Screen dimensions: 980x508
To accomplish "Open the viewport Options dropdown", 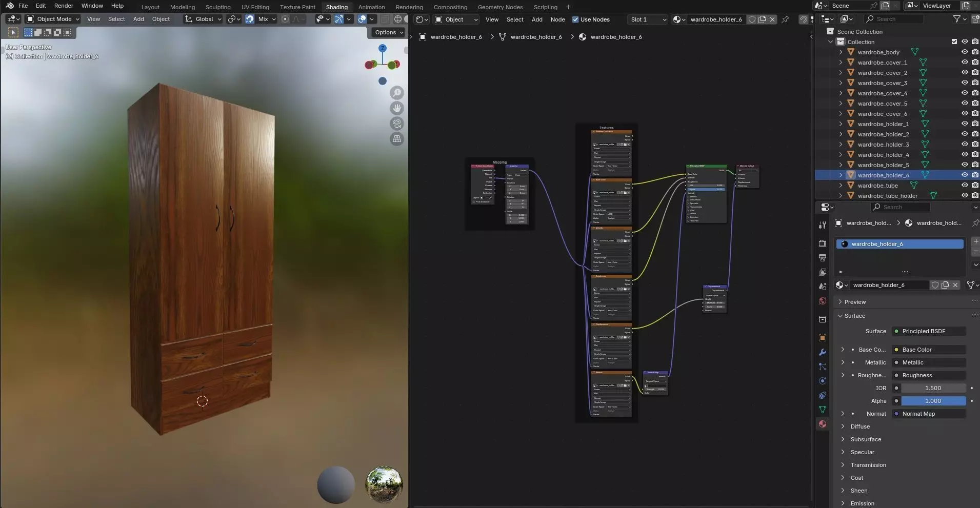I will coord(388,32).
